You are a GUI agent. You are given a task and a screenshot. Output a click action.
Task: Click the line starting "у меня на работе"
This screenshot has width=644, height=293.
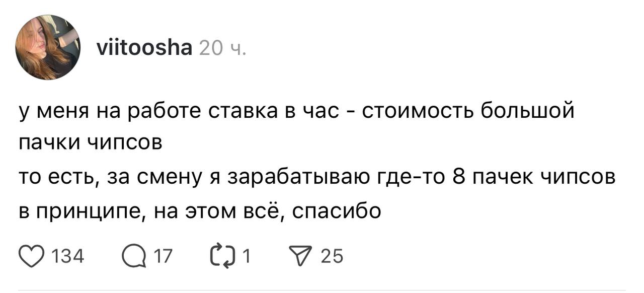pyautogui.click(x=296, y=111)
